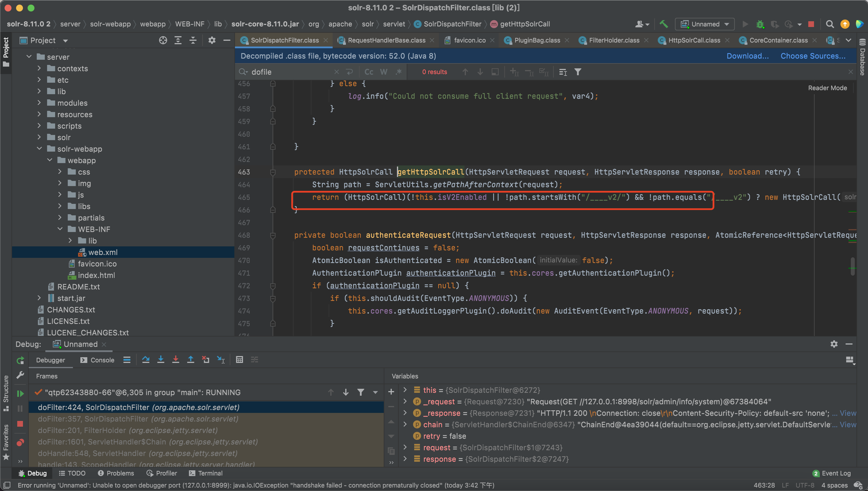Click the Debug bug icon in toolbar
The image size is (868, 491).
(760, 24)
